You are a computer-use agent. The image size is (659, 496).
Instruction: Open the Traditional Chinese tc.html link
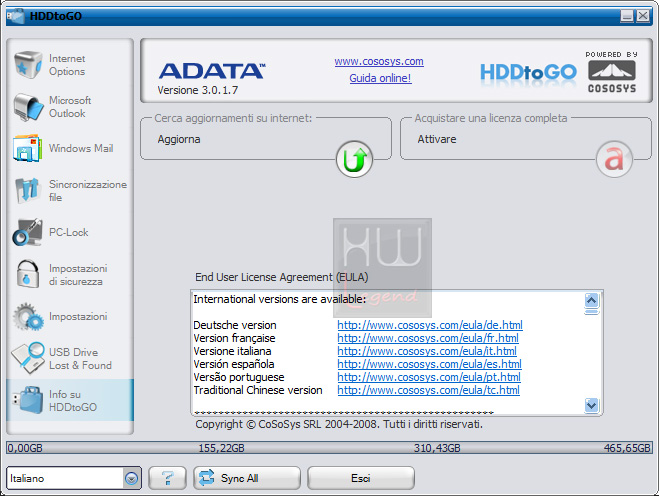point(429,390)
